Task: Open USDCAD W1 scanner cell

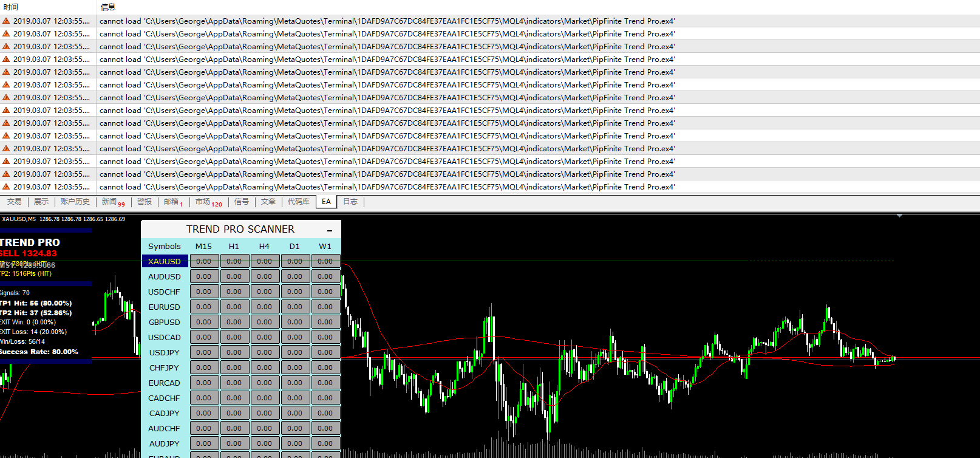Action: 325,337
